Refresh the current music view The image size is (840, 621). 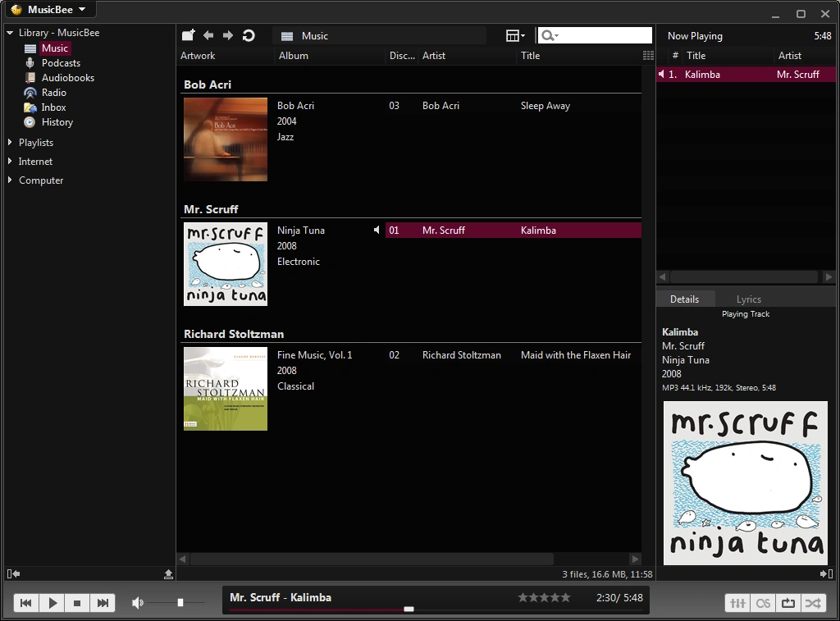pos(249,35)
